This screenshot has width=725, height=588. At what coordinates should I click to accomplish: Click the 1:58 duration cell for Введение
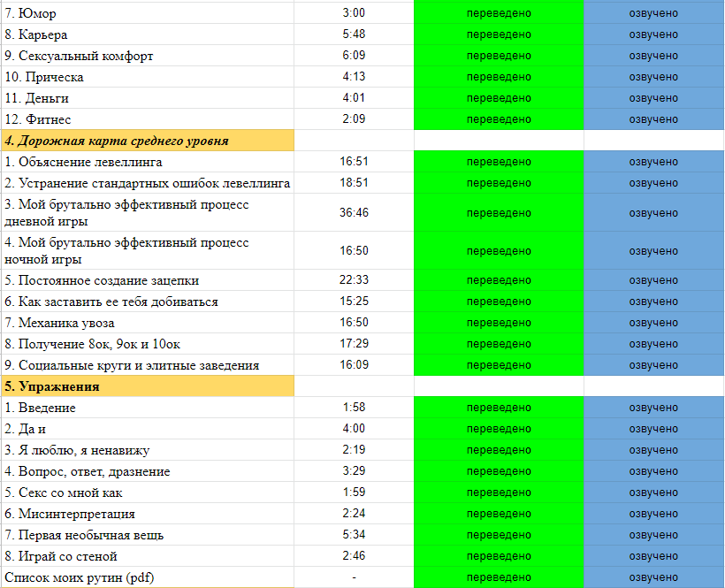pos(354,408)
